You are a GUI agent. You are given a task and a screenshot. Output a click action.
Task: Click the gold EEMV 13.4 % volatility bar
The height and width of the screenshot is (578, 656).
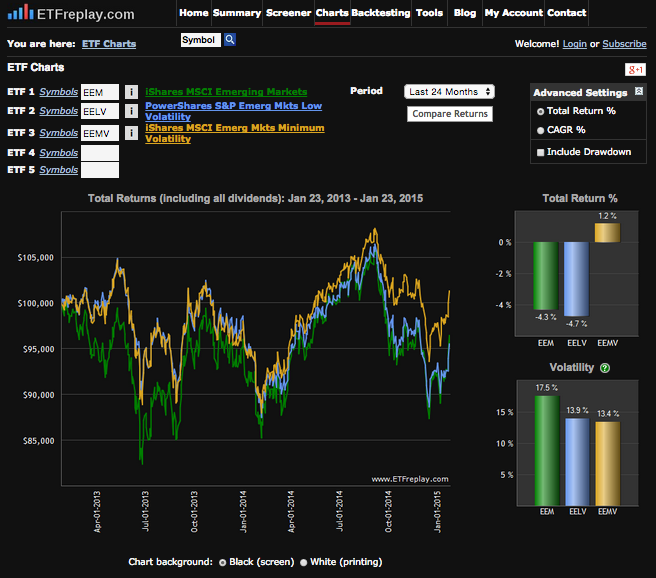(607, 463)
